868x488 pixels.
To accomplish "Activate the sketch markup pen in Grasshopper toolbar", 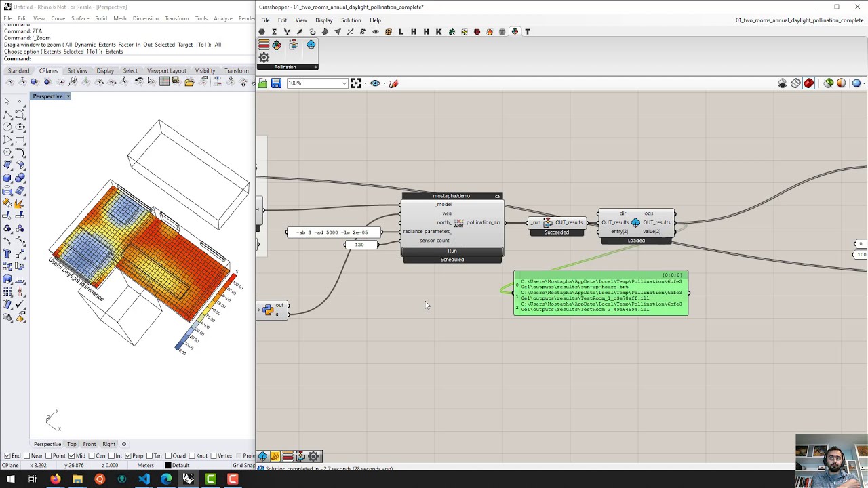I will (x=393, y=83).
